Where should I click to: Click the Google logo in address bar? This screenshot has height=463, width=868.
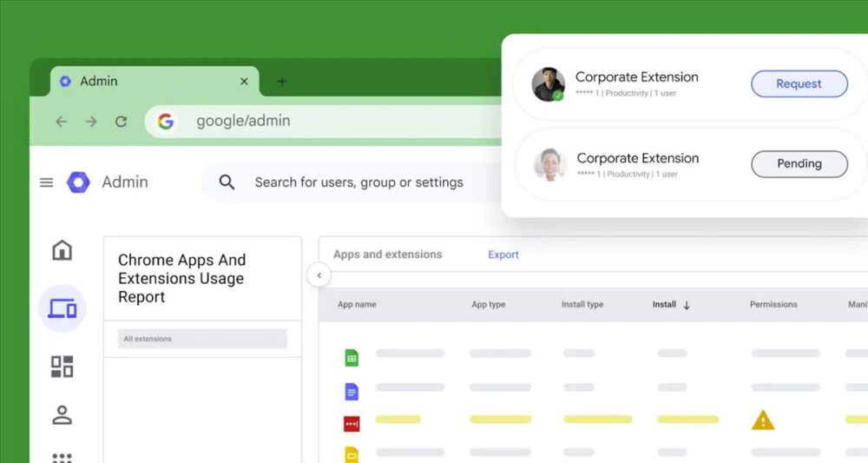click(165, 121)
